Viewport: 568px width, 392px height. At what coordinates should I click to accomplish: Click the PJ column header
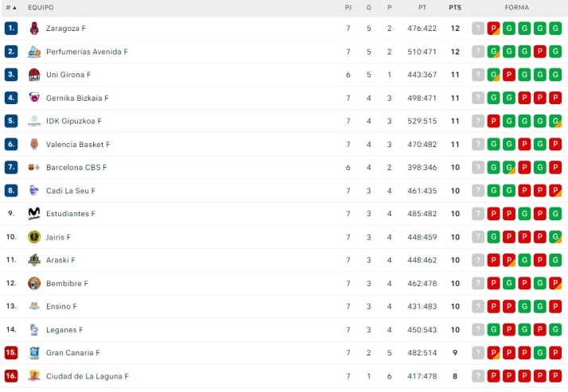coord(348,7)
